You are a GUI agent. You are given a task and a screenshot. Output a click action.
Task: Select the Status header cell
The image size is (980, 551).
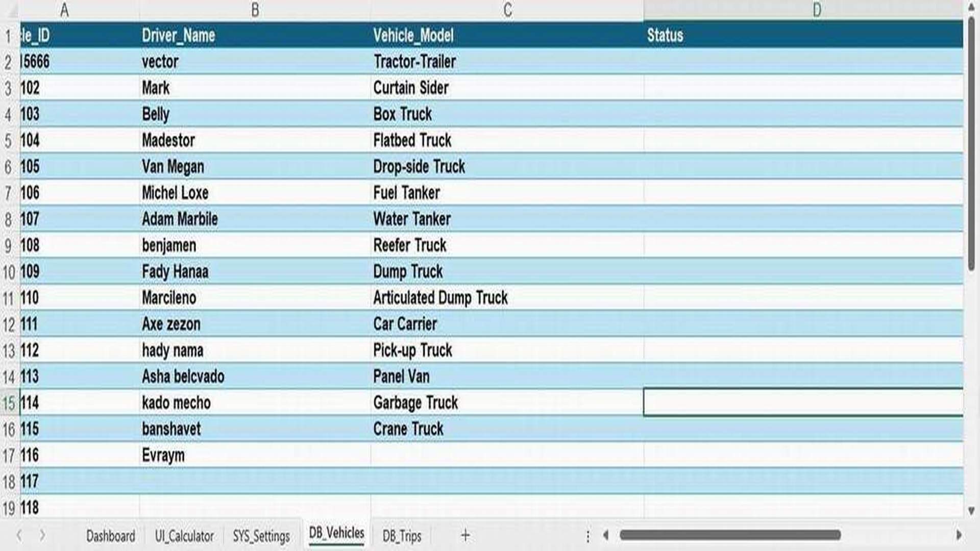803,35
